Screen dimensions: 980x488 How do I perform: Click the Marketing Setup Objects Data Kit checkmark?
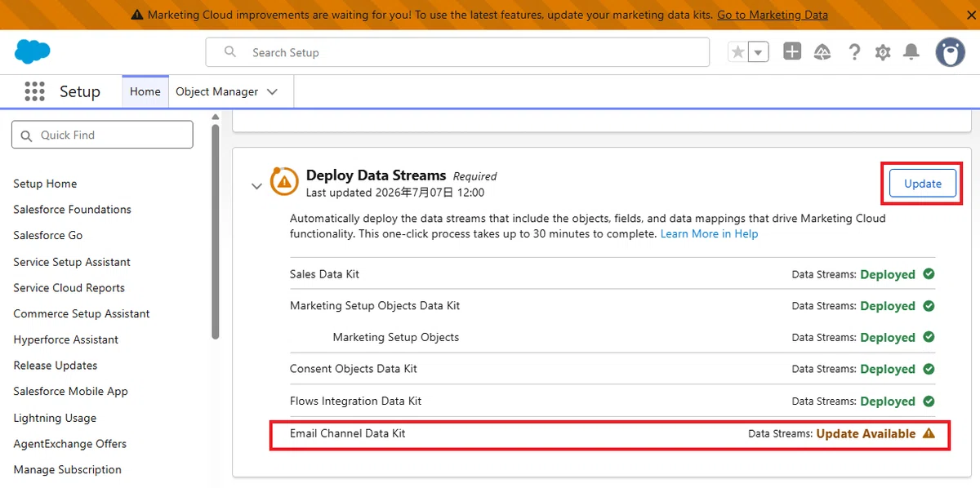pyautogui.click(x=929, y=306)
